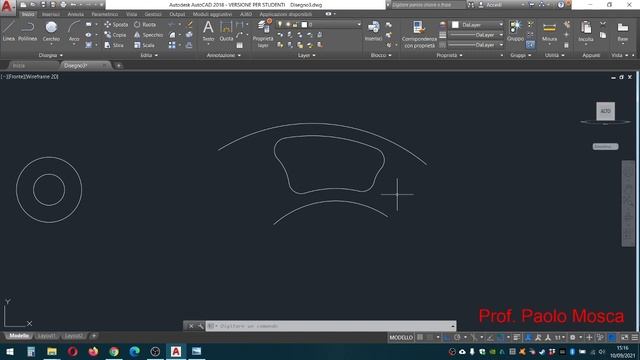Image resolution: width=640 pixels, height=360 pixels.
Task: Click the Sposta move tool
Action: coord(116,24)
